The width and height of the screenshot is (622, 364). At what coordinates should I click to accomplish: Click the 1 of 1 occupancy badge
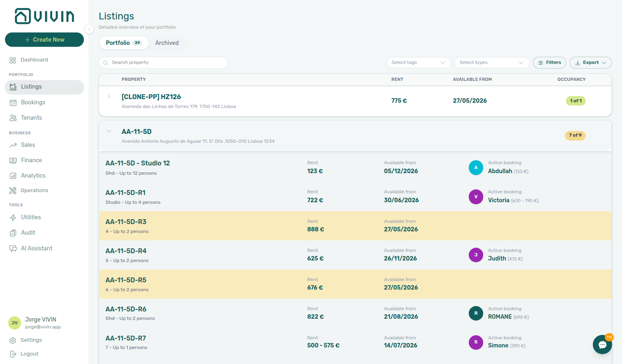pos(575,101)
